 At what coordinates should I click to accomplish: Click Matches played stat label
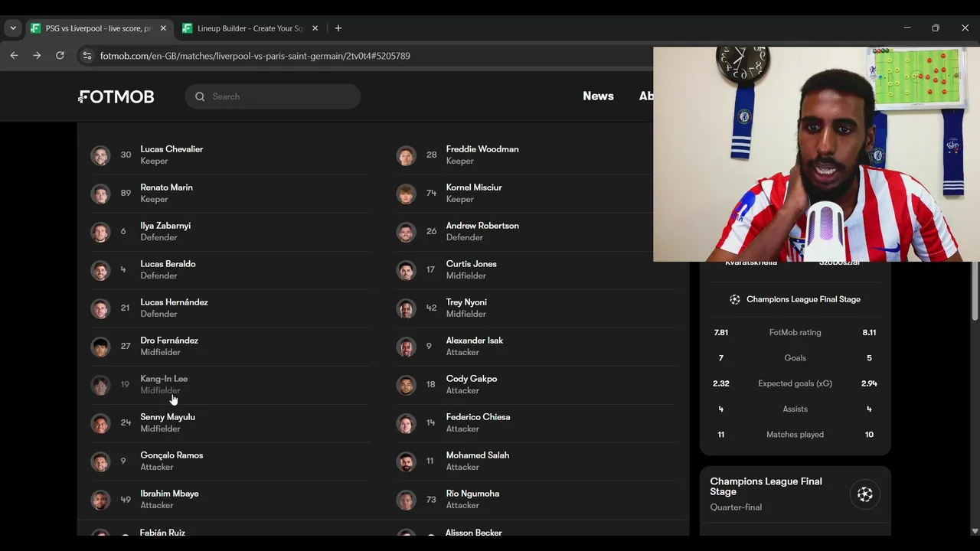(795, 435)
